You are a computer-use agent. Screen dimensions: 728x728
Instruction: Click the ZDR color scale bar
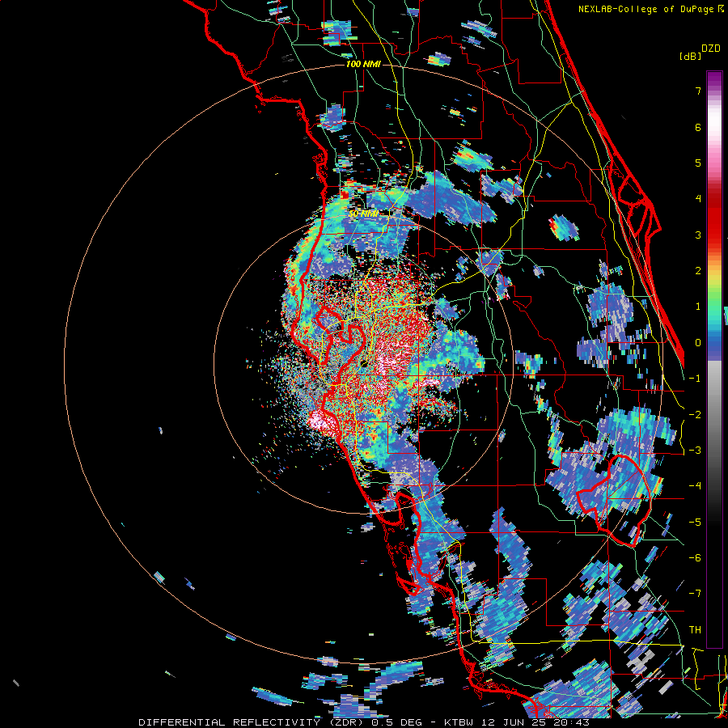[714, 359]
